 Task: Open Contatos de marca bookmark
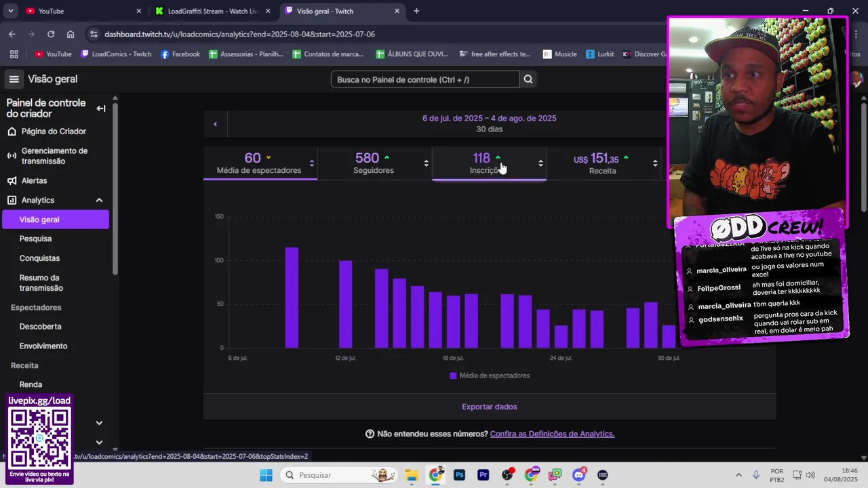[x=328, y=54]
